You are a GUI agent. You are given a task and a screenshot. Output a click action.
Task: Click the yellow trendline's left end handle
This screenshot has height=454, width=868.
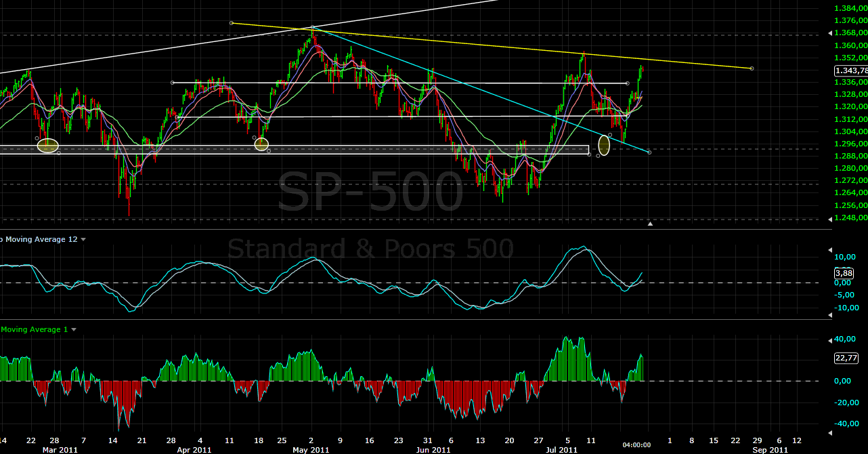(x=232, y=23)
